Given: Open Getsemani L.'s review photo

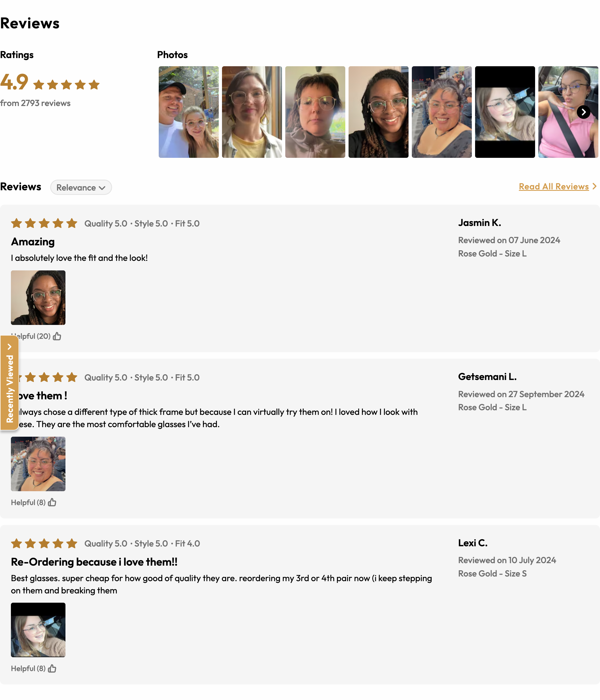Looking at the screenshot, I should 38,463.
